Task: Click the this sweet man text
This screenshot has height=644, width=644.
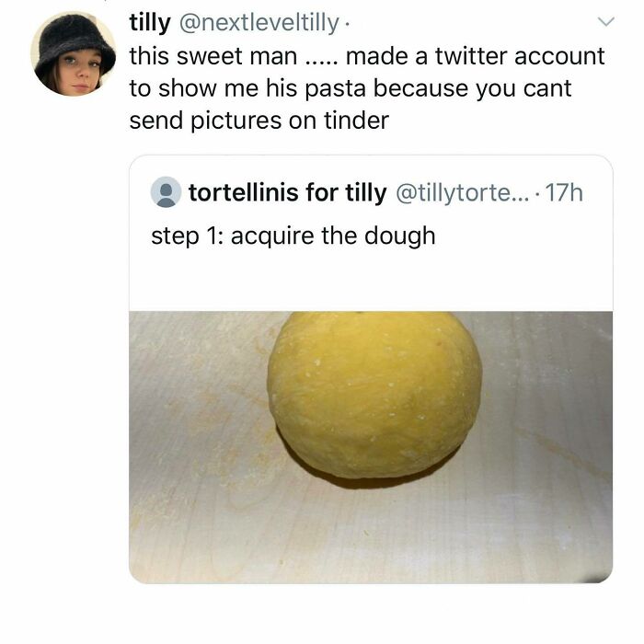Action: pyautogui.click(x=213, y=56)
